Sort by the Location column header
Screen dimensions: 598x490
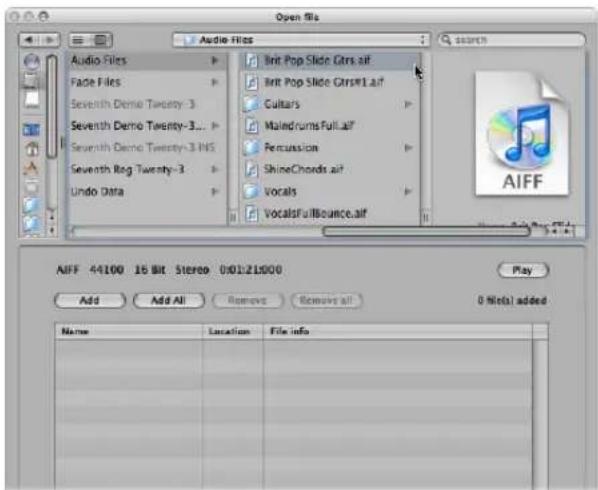pos(233,331)
